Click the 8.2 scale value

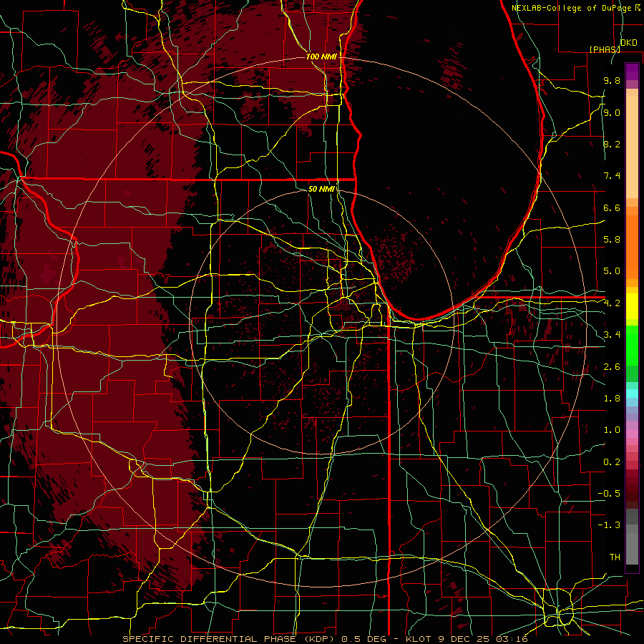[x=612, y=144]
